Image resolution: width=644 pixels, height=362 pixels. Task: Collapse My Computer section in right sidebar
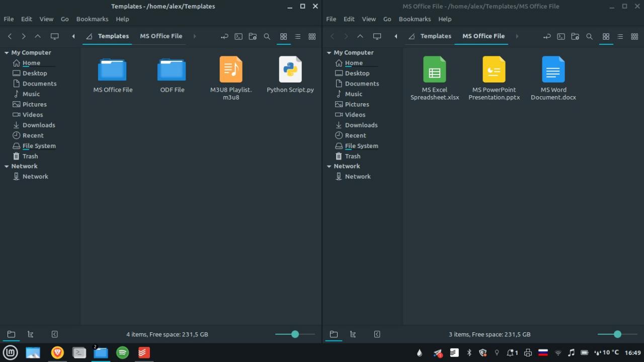pos(329,52)
